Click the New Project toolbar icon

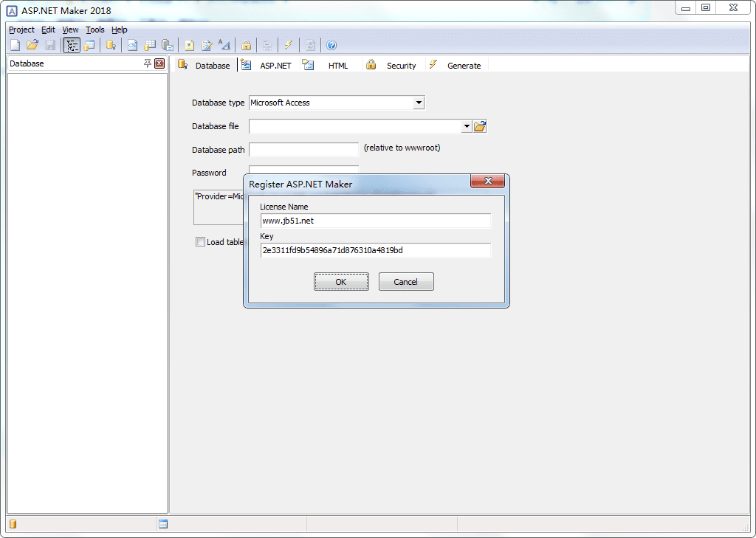pyautogui.click(x=16, y=45)
